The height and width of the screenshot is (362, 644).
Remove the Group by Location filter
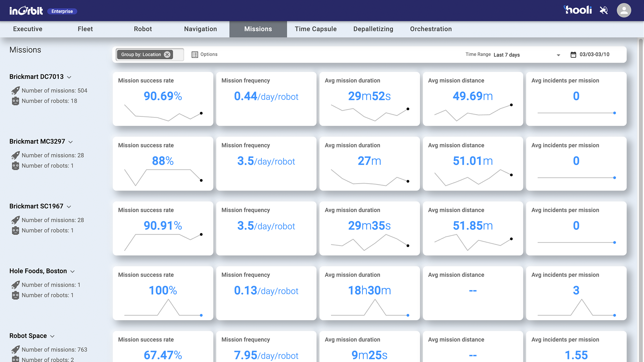click(167, 54)
